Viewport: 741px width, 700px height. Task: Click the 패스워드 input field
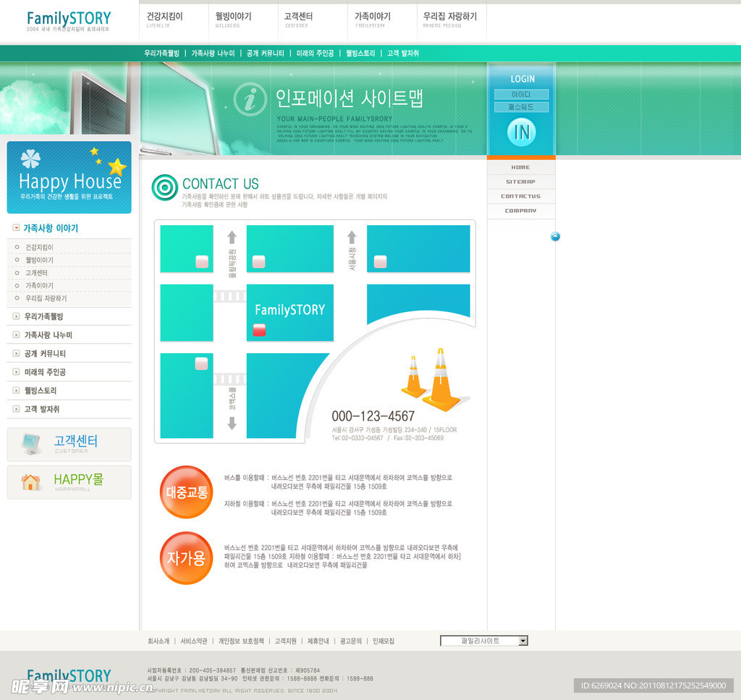click(x=521, y=107)
